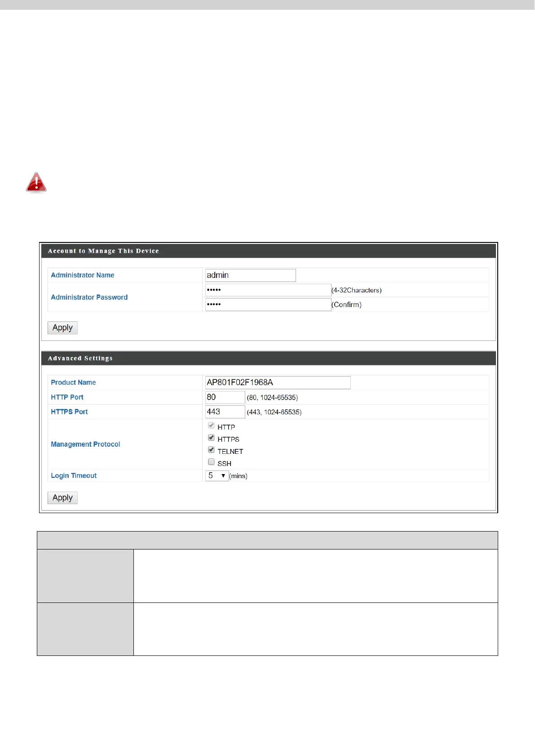Click the (443, 1024-65535) range hint

[x=274, y=412]
